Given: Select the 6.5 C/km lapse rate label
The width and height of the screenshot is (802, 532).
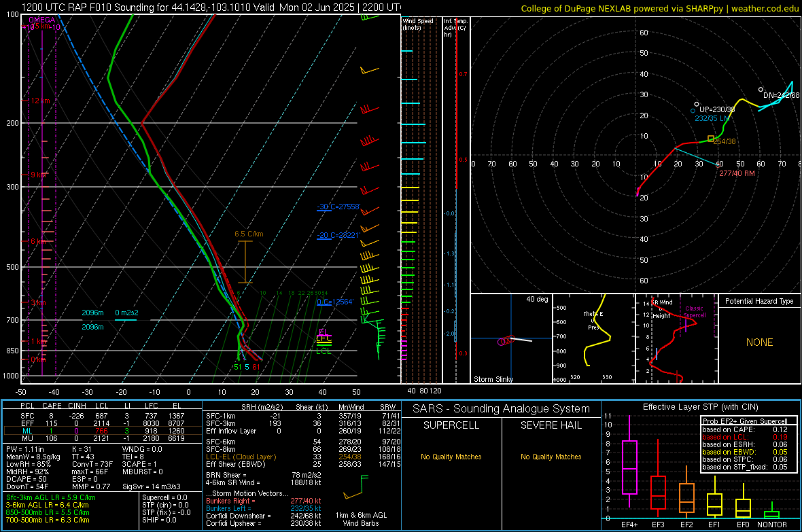Looking at the screenshot, I should [249, 234].
